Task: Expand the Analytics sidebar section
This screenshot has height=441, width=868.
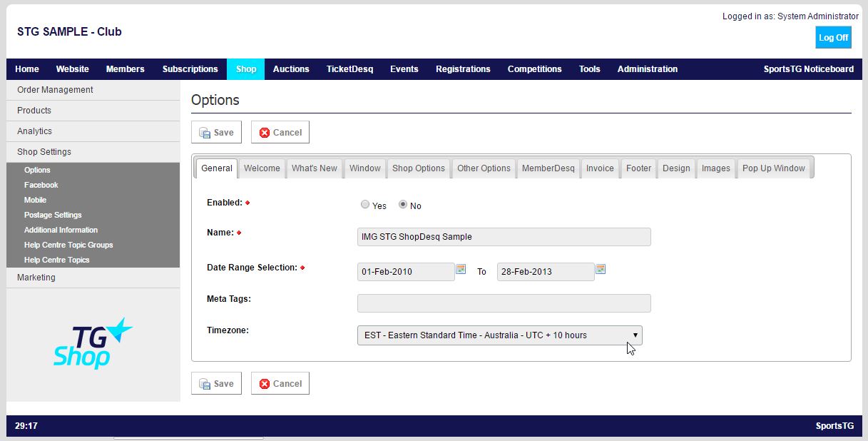Action: click(x=93, y=131)
